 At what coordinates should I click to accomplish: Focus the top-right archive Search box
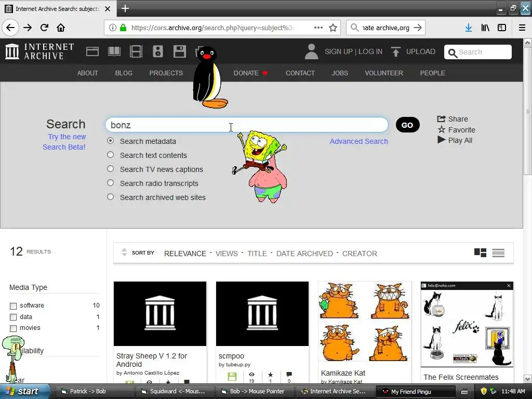tap(478, 52)
